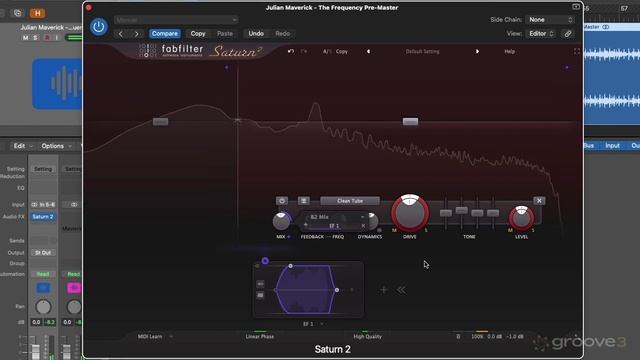This screenshot has width=640, height=360.
Task: Open the FabFilter Help menu
Action: coord(509,51)
